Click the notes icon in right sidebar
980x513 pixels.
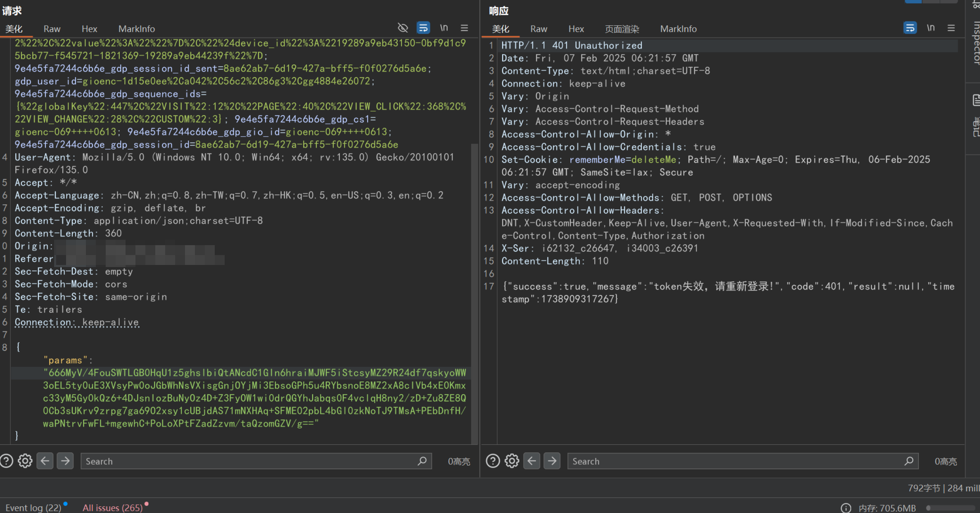(x=976, y=100)
